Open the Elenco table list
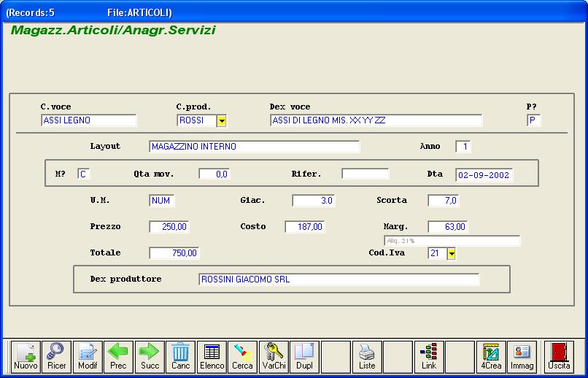Screen dimensions: 588x378 coord(212,357)
